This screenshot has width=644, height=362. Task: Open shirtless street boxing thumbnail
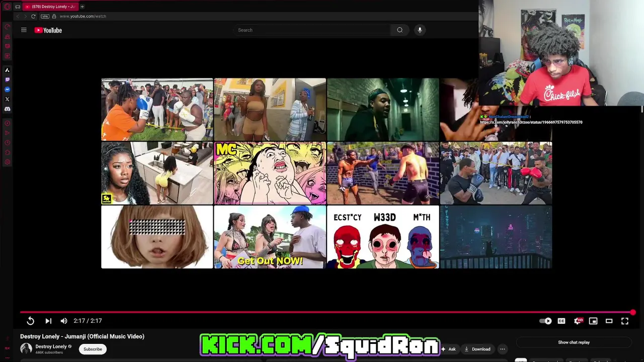383,173
